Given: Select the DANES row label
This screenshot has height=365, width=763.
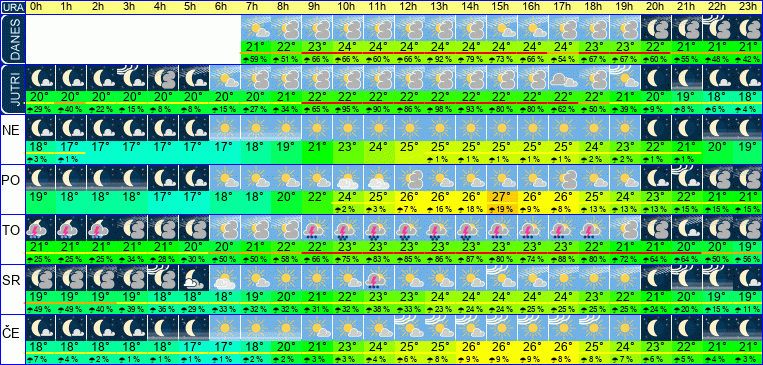Looking at the screenshot, I should [x=13, y=39].
